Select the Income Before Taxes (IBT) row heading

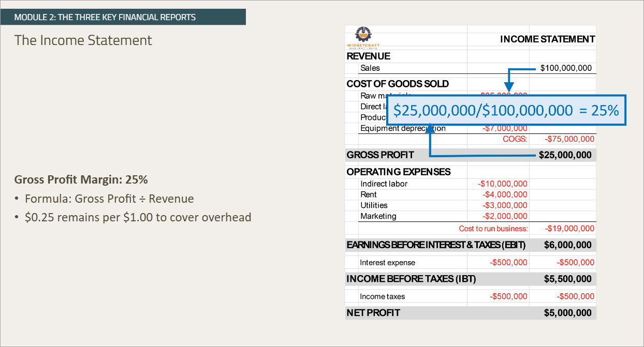coord(411,279)
